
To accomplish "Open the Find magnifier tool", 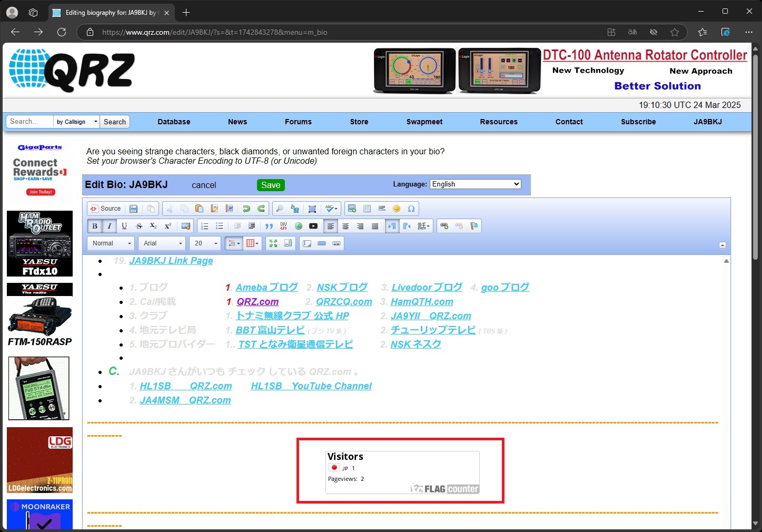I will (280, 209).
